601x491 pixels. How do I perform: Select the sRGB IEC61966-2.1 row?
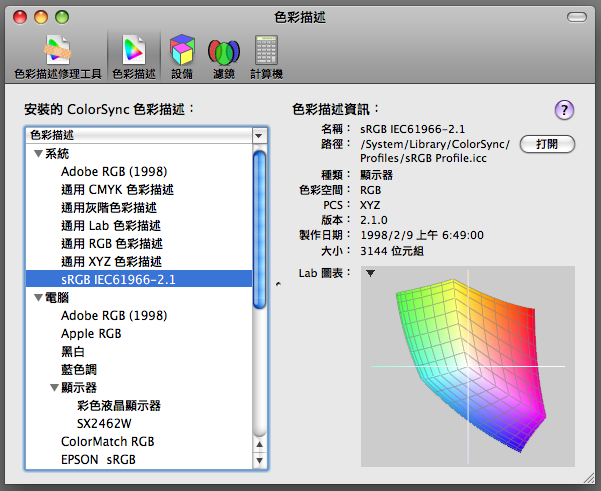(x=139, y=279)
